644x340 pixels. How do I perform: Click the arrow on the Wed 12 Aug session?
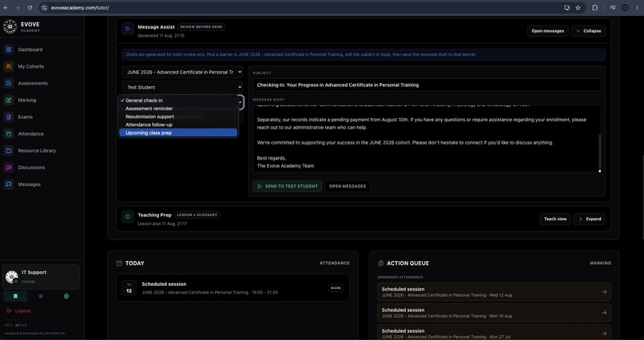click(x=604, y=292)
